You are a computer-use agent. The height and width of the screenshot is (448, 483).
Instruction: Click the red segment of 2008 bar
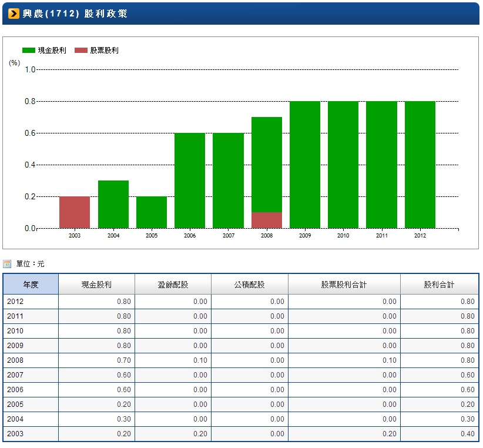click(267, 220)
